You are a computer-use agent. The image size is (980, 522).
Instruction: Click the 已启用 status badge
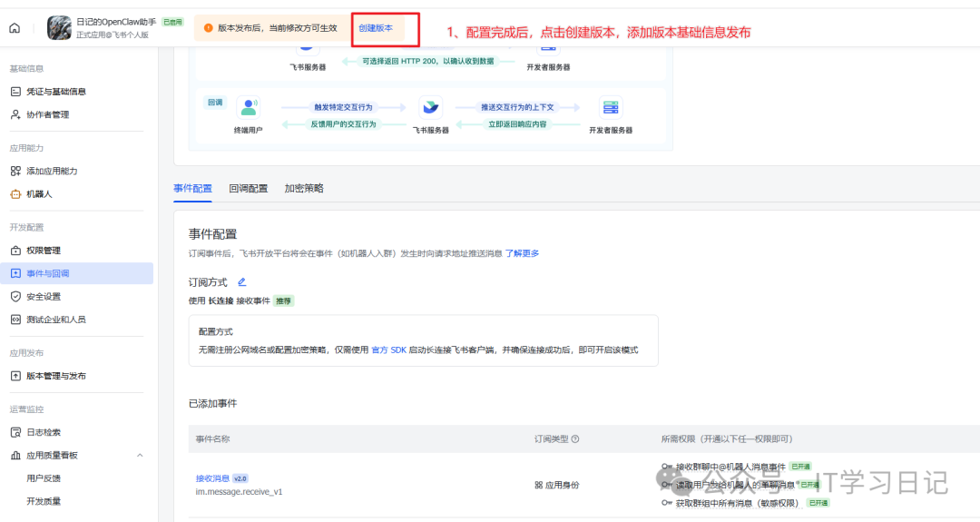172,22
